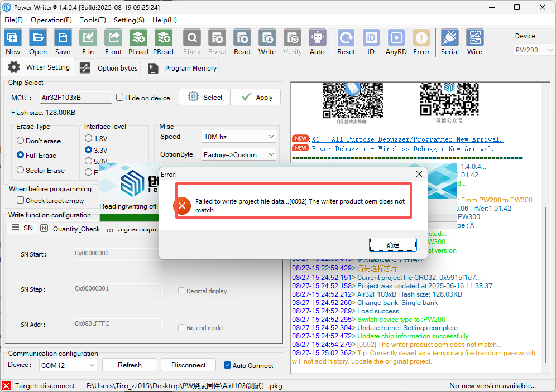
Task: Click the WeChat public account QR code
Action: tap(449, 99)
